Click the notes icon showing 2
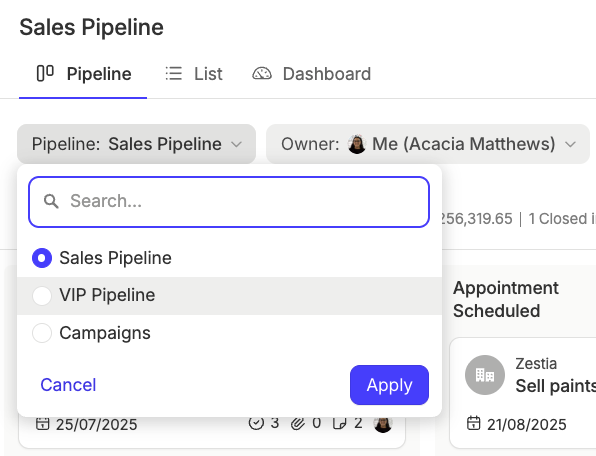The width and height of the screenshot is (596, 456). coord(339,423)
